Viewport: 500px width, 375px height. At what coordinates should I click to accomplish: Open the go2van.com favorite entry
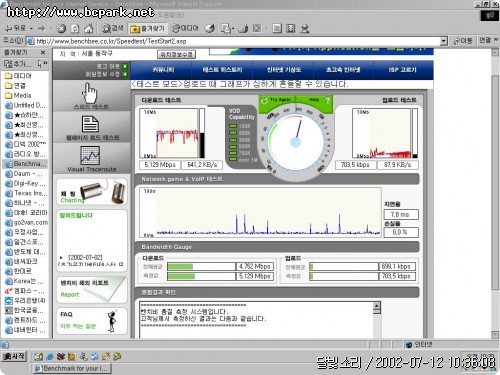[25, 222]
